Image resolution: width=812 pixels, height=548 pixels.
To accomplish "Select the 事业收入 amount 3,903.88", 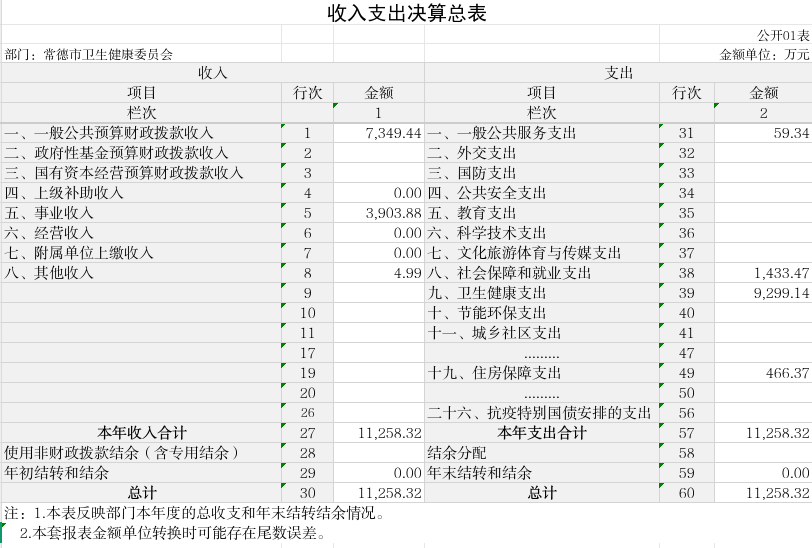I will click(x=379, y=213).
